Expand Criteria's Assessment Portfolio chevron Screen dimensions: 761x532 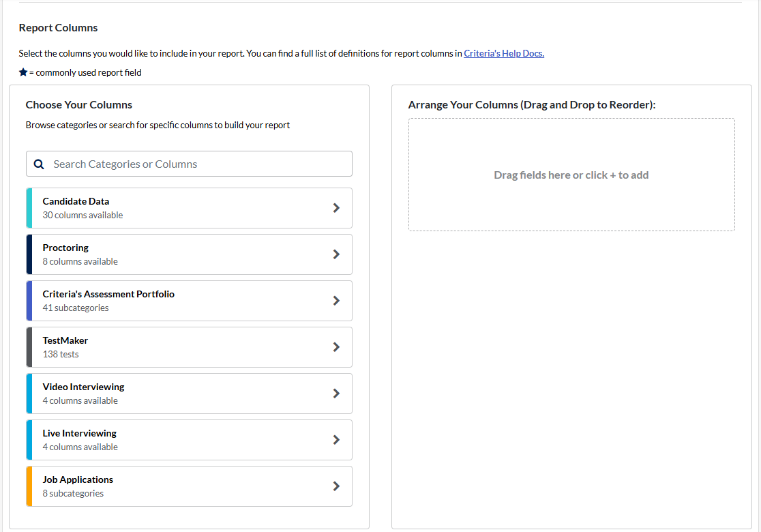(336, 301)
